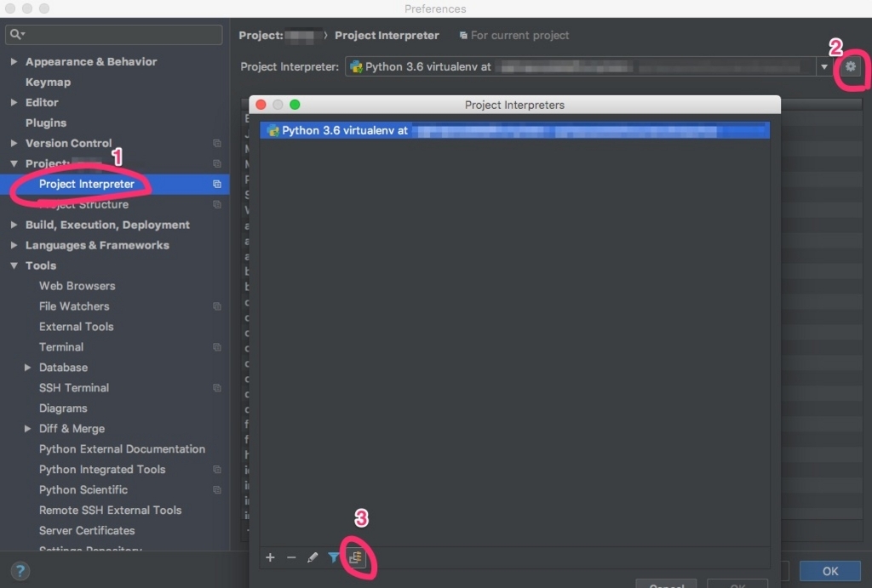This screenshot has width=872, height=588.
Task: Open File Watchers settings
Action: pyautogui.click(x=74, y=306)
